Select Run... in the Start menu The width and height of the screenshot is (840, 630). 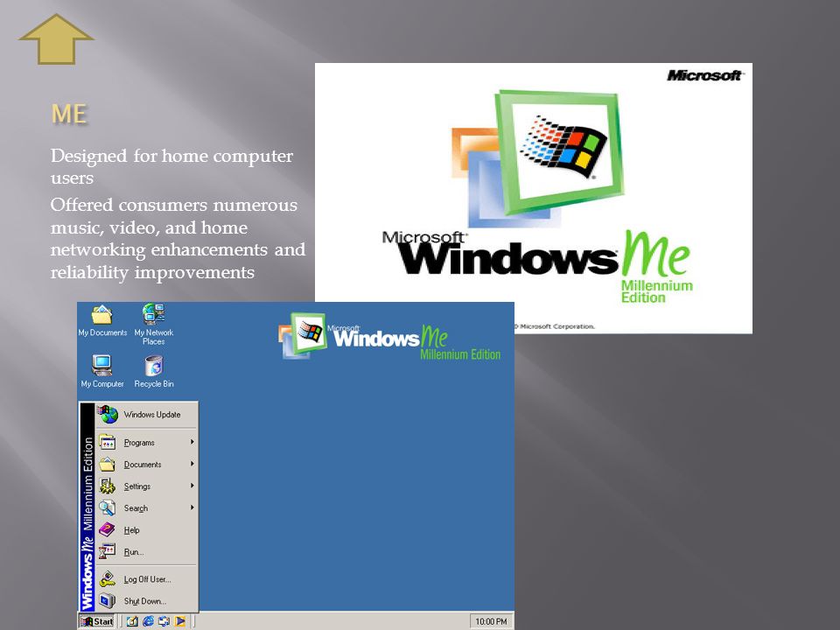pyautogui.click(x=147, y=551)
